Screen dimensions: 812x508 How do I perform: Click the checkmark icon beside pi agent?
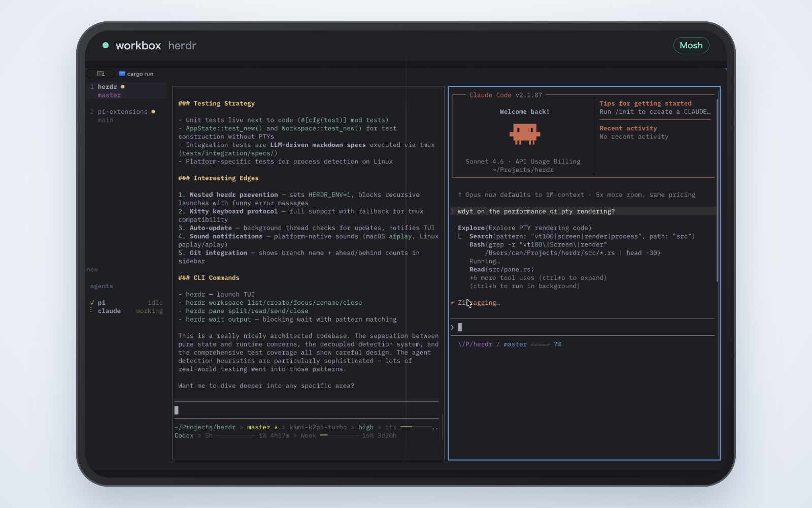pos(92,303)
